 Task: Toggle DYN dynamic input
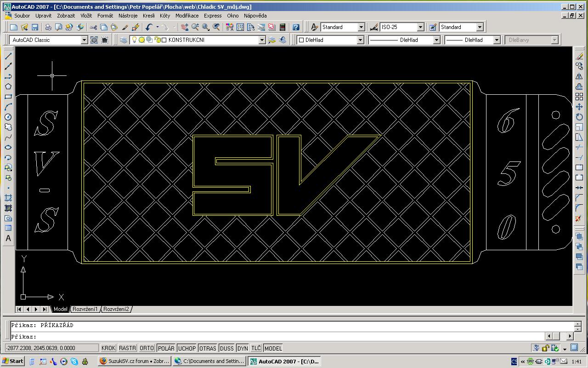[x=242, y=348]
